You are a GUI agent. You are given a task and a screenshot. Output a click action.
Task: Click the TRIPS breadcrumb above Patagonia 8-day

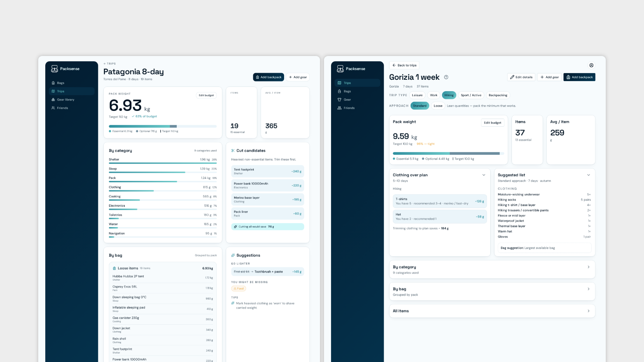tap(110, 64)
